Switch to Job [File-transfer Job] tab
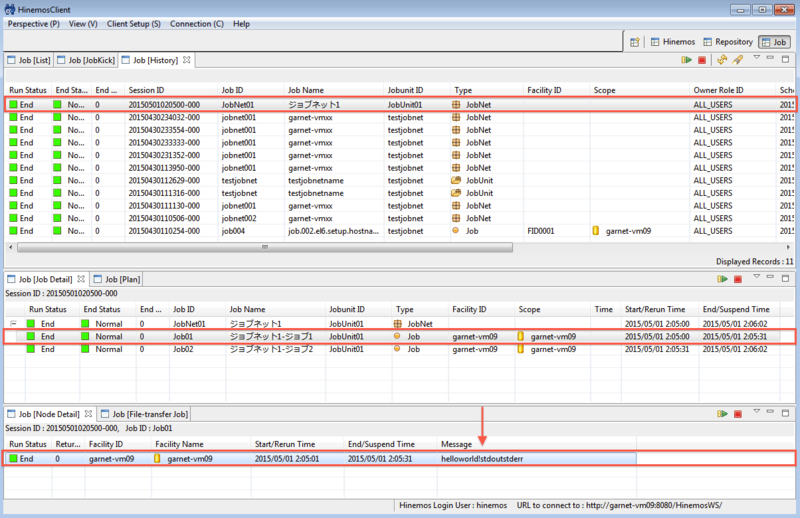The image size is (800, 518). [x=145, y=414]
